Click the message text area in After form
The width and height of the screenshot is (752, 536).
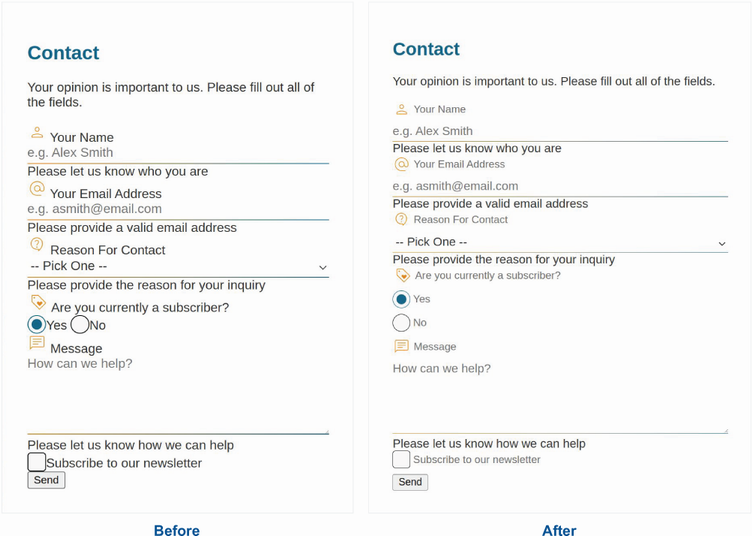560,395
